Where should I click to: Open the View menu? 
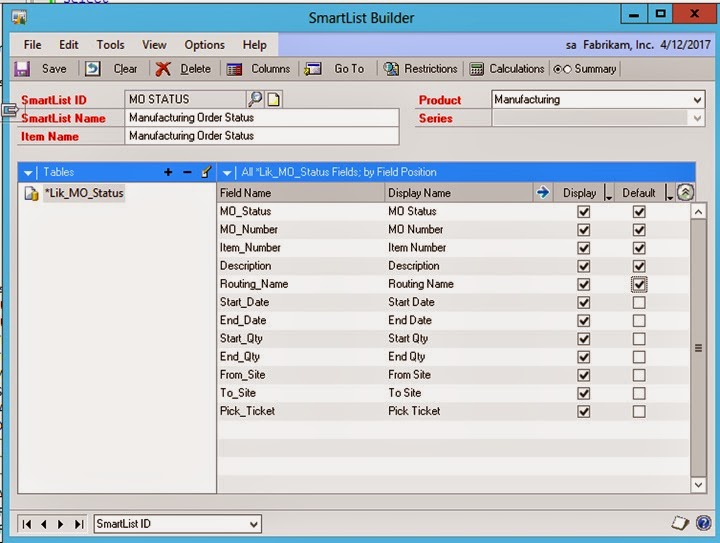click(154, 45)
